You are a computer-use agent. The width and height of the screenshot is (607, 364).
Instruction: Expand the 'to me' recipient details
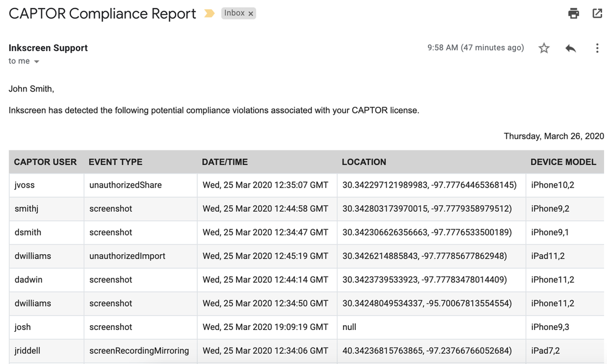23,61
